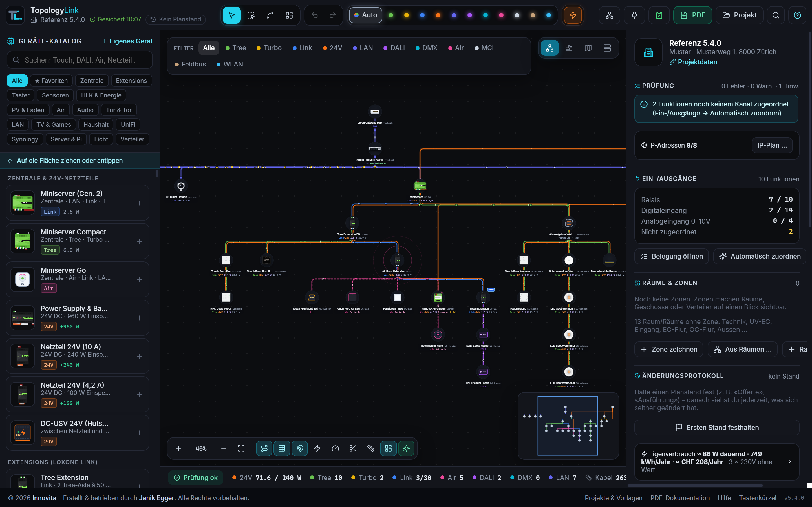This screenshot has width=812, height=507.
Task: Toggle the grid overlay button
Action: (x=282, y=448)
